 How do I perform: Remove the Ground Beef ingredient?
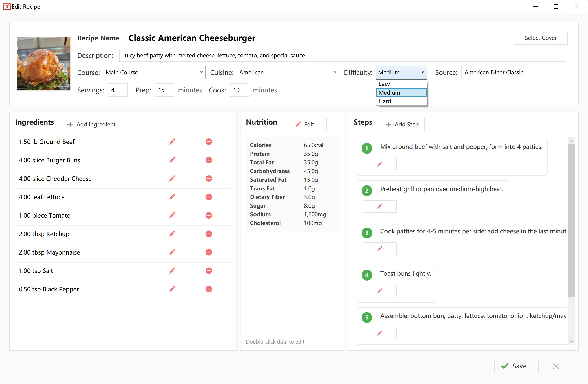[x=209, y=142]
